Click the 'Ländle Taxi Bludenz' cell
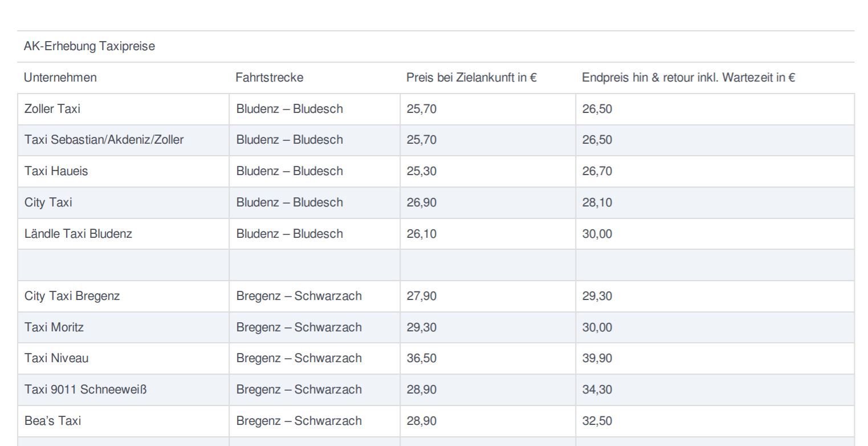The width and height of the screenshot is (868, 446). tap(78, 233)
